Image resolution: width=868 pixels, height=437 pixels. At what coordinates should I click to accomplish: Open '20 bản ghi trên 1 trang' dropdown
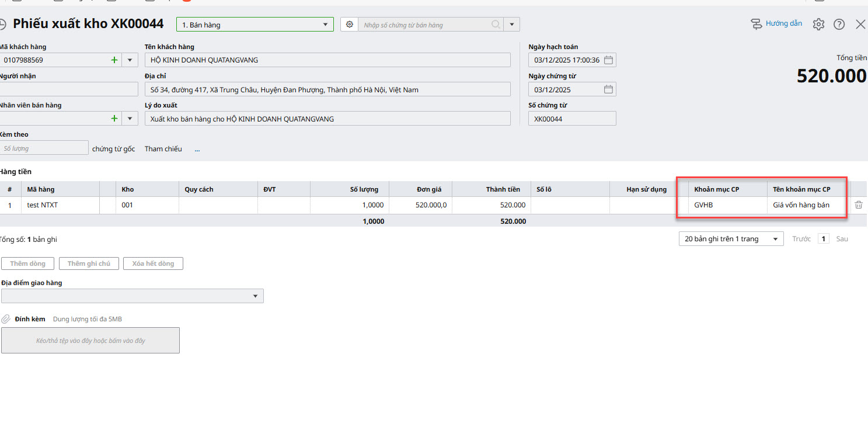tap(775, 239)
